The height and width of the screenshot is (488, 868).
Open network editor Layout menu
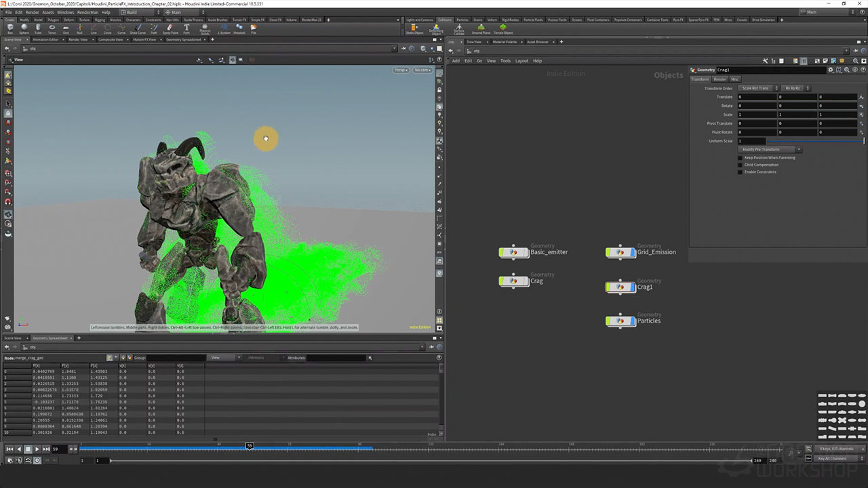tap(521, 61)
